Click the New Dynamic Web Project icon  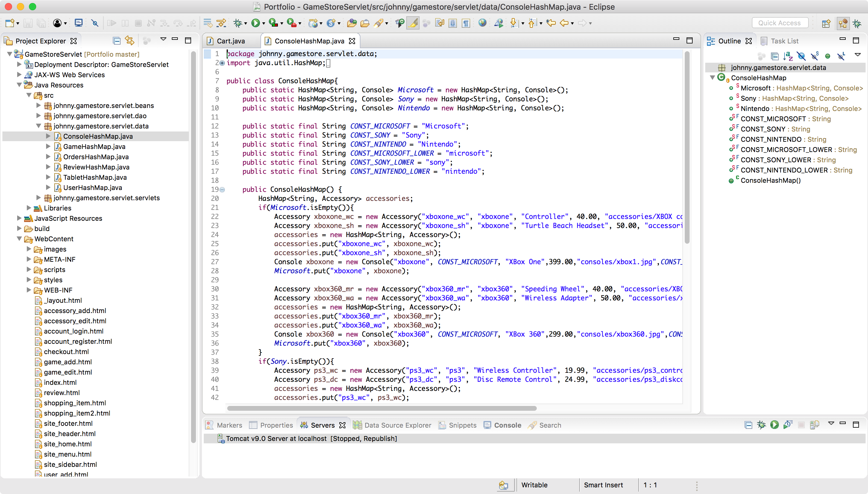[313, 23]
